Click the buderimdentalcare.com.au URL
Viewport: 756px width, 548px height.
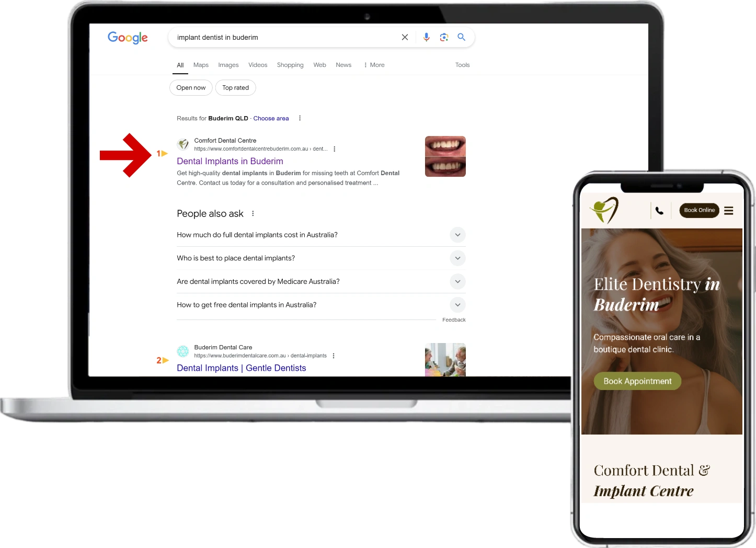(260, 356)
